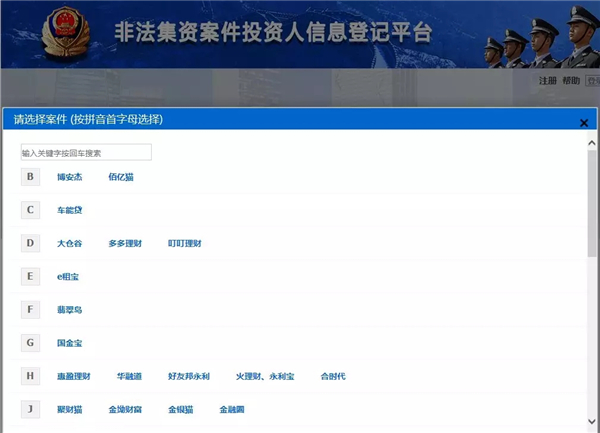The image size is (600, 433).
Task: Choose the 佰亿猫 case
Action: pos(121,177)
